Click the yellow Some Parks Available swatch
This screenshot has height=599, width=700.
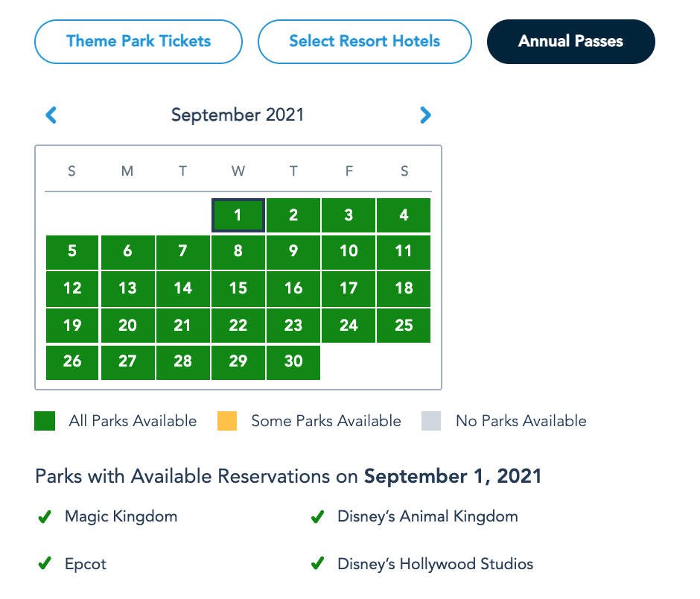(227, 421)
